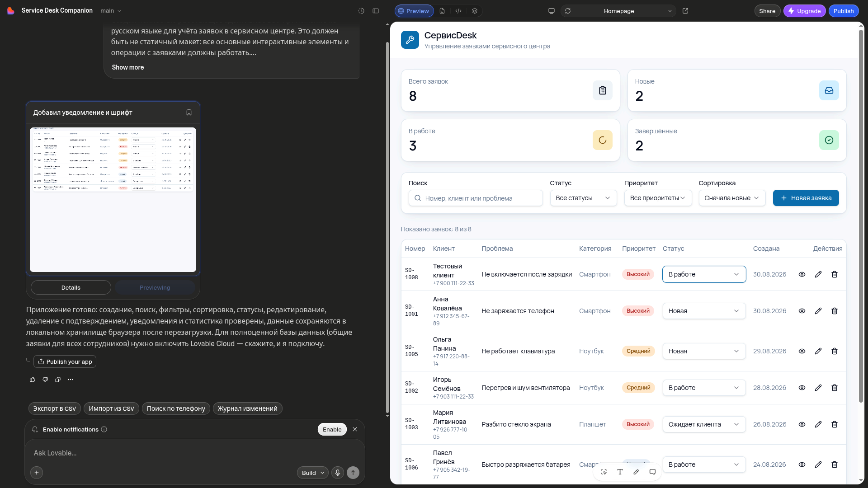868x488 pixels.
Task: Open the Все приоритеты filter dropdown
Action: click(658, 198)
